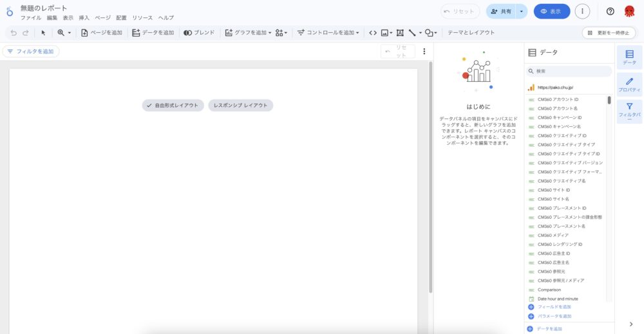Click the more options vertical dots button

[x=582, y=12]
